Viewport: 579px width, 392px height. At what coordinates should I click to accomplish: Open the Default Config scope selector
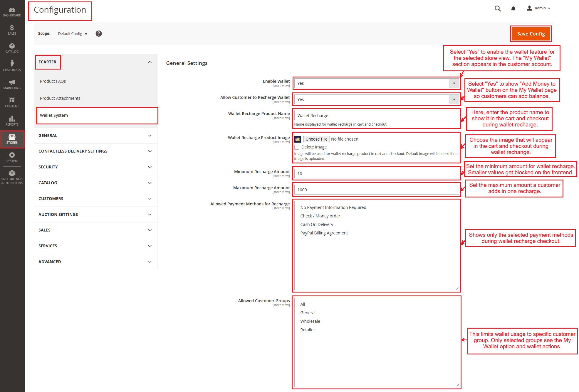point(73,34)
